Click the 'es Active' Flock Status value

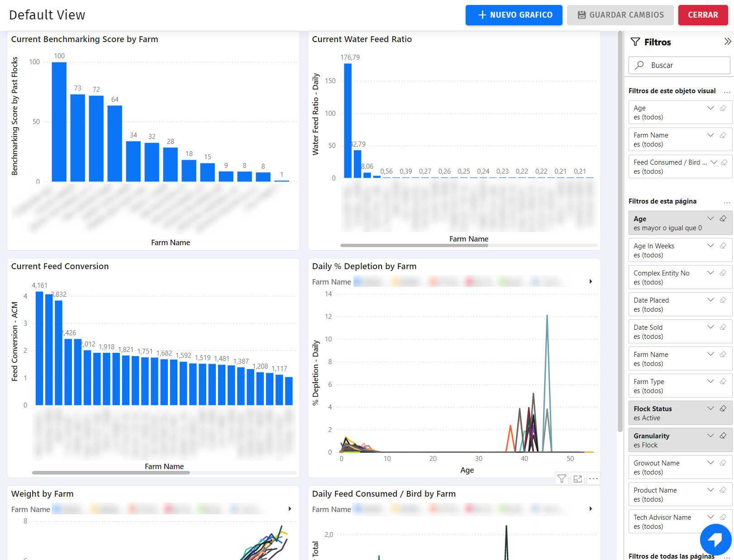647,418
